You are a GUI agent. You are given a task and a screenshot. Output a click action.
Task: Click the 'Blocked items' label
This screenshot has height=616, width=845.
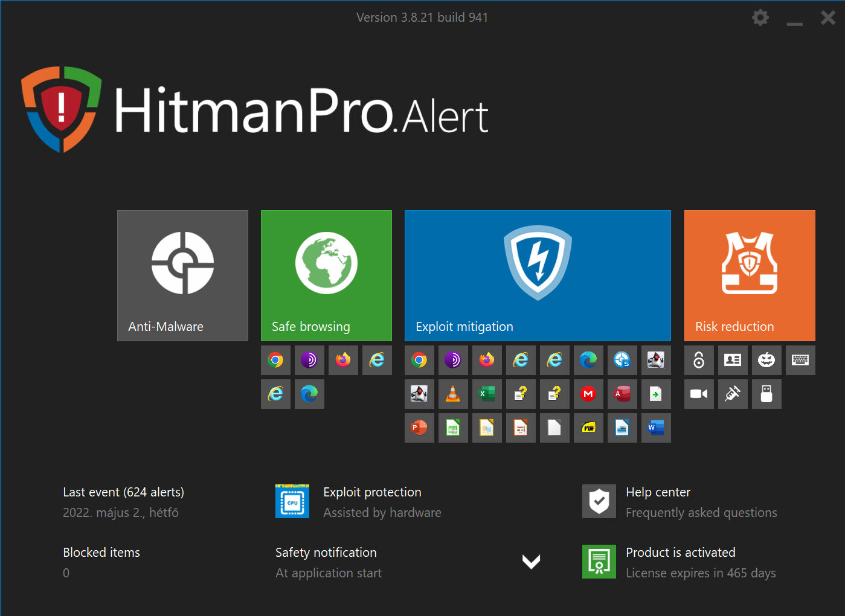click(x=101, y=553)
